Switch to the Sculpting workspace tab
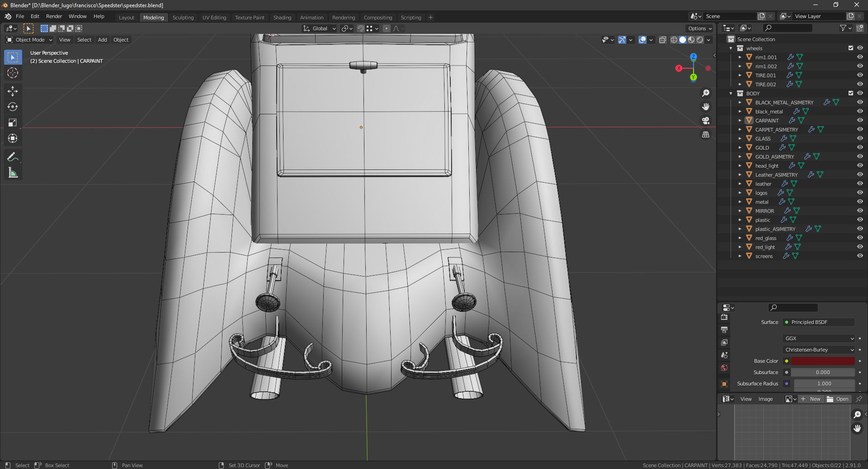The image size is (868, 469). [x=183, y=18]
